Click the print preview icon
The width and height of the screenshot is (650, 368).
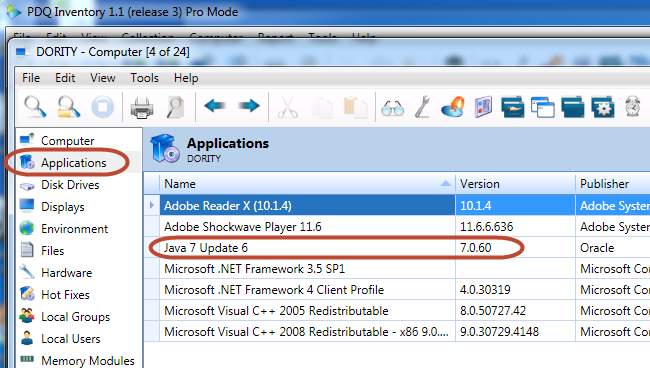(175, 107)
